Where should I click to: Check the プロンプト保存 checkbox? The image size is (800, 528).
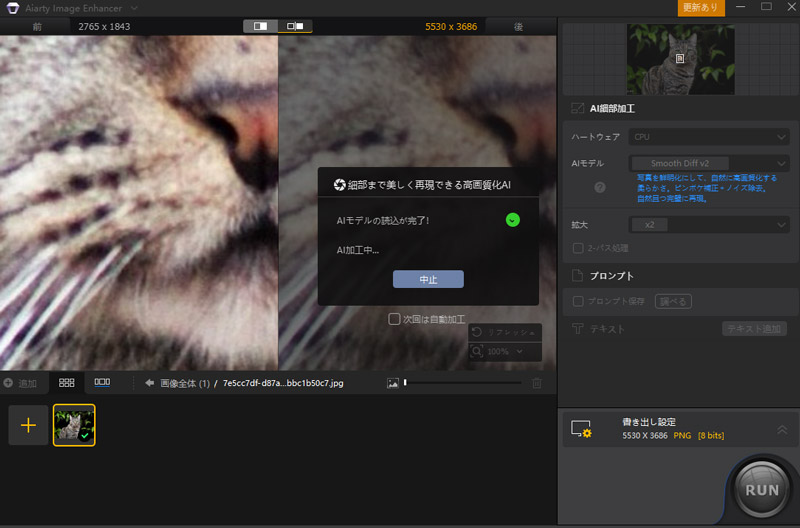click(x=577, y=301)
